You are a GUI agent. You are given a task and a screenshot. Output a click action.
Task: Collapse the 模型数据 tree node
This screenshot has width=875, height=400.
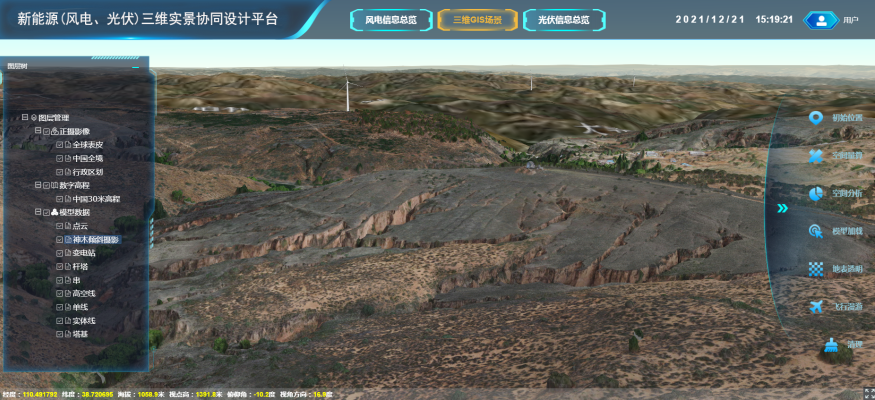[x=37, y=213]
